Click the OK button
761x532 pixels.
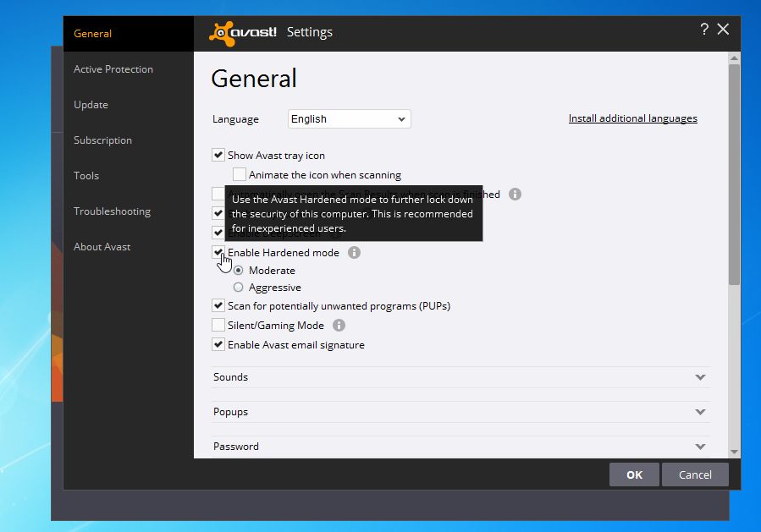click(x=634, y=474)
